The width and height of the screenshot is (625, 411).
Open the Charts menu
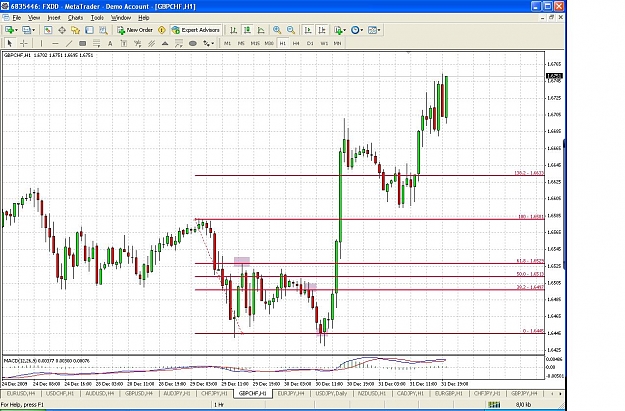[x=75, y=18]
